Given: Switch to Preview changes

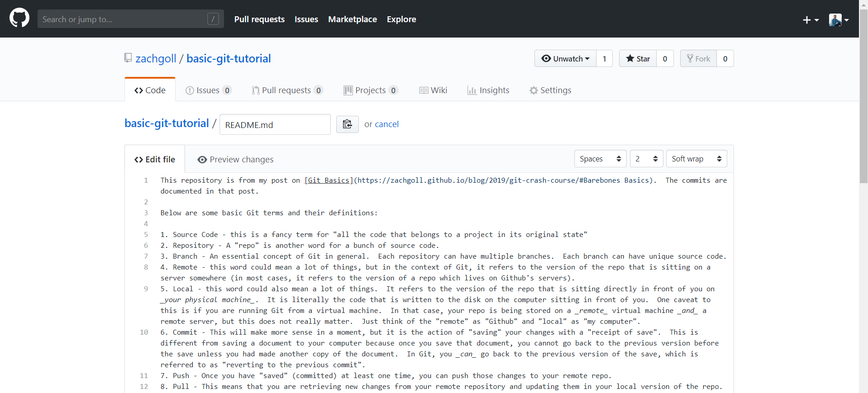Looking at the screenshot, I should coord(235,159).
